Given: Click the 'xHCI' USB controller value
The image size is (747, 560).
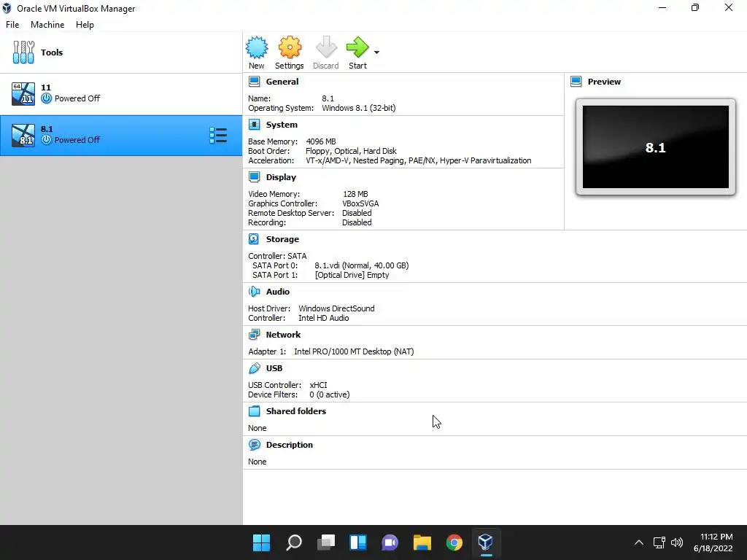Looking at the screenshot, I should tap(318, 385).
